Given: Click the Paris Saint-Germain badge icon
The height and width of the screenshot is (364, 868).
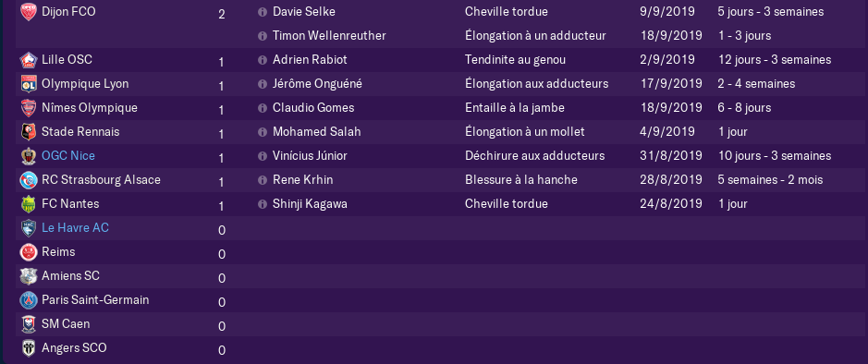Looking at the screenshot, I should coord(29,300).
